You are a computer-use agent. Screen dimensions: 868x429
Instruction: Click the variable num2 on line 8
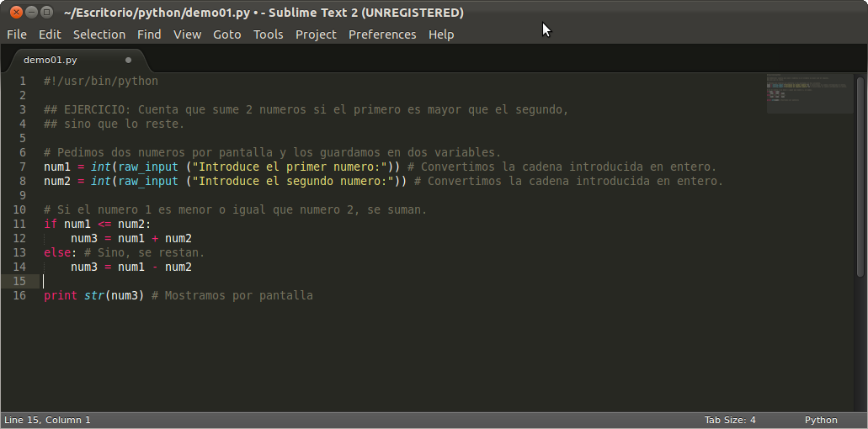(x=57, y=182)
